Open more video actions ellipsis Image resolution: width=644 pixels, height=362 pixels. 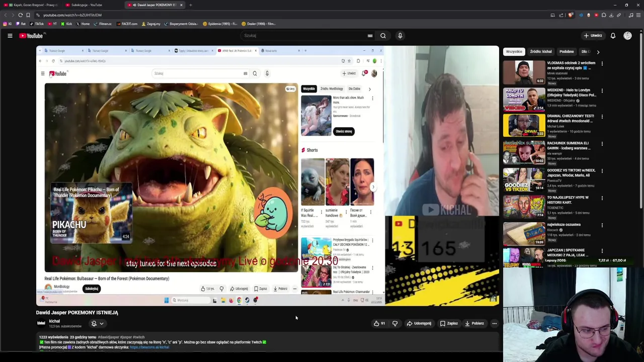coord(495,323)
